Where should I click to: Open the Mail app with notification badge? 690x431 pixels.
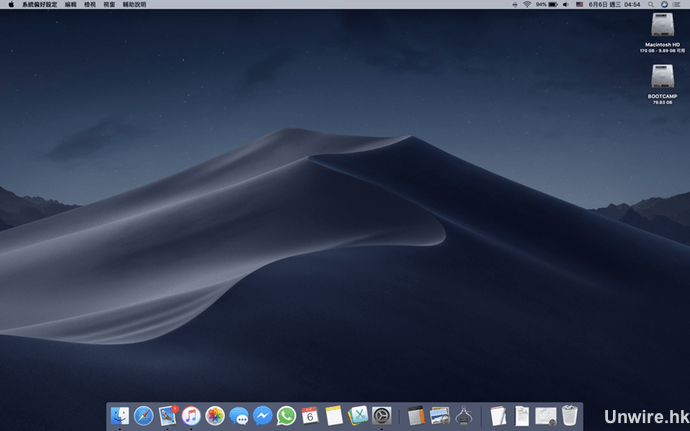coord(168,416)
